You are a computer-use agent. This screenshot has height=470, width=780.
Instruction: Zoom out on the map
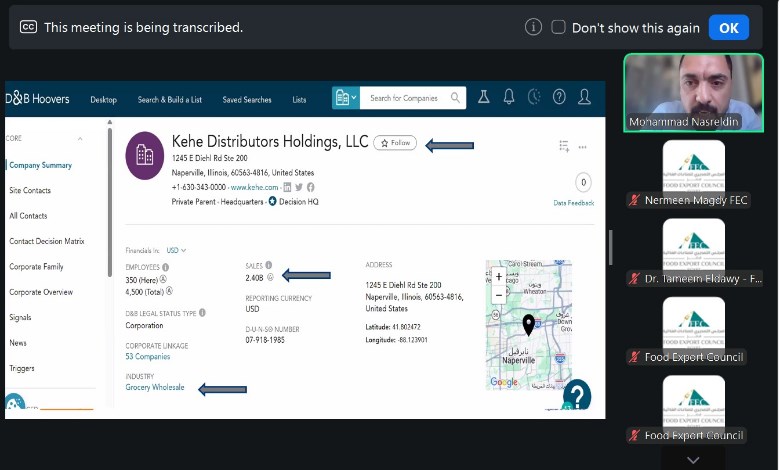tap(498, 295)
